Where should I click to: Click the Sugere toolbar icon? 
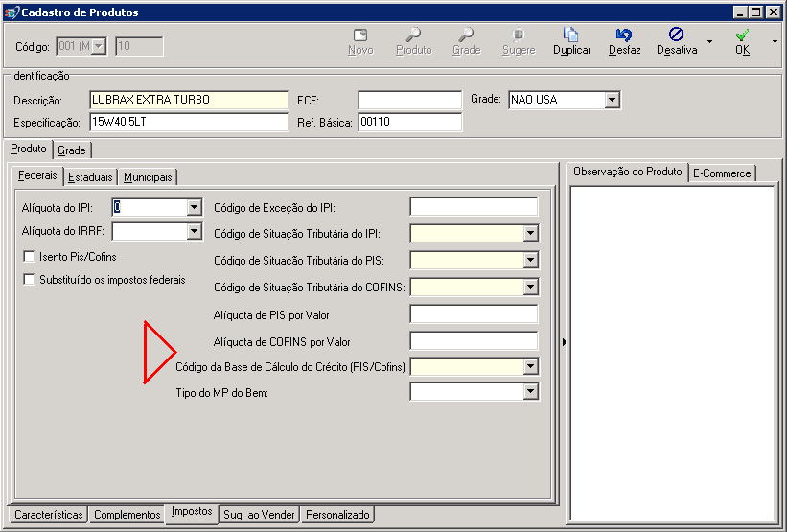pos(519,35)
